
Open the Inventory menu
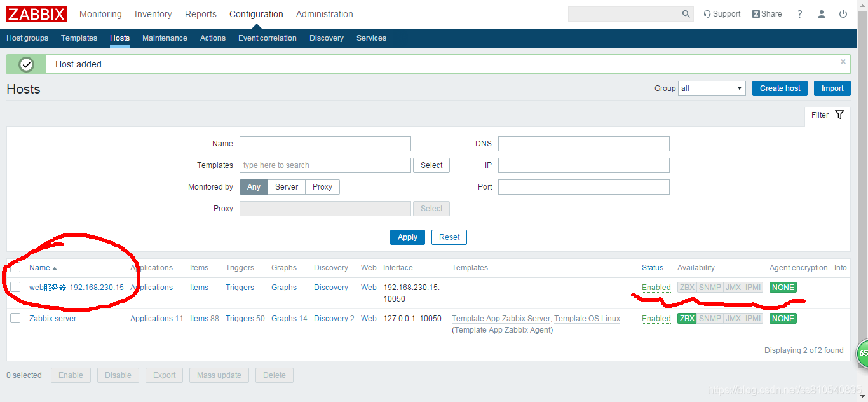tap(153, 14)
